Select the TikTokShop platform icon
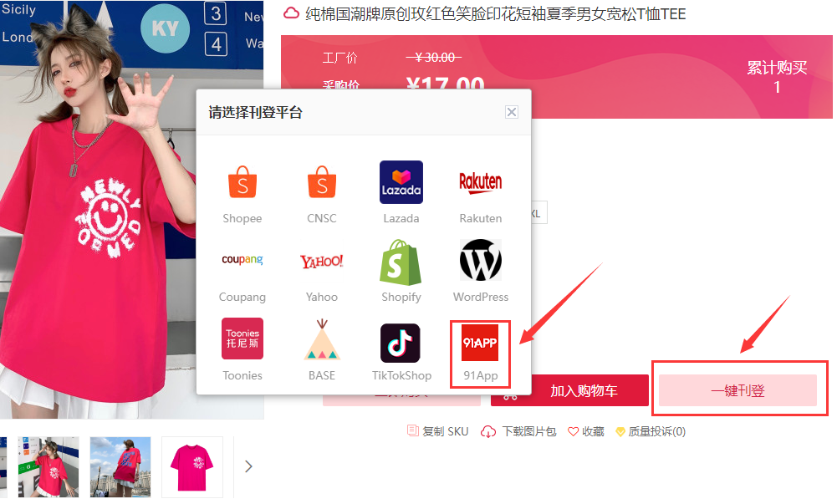Image resolution: width=837 pixels, height=504 pixels. coord(401,343)
